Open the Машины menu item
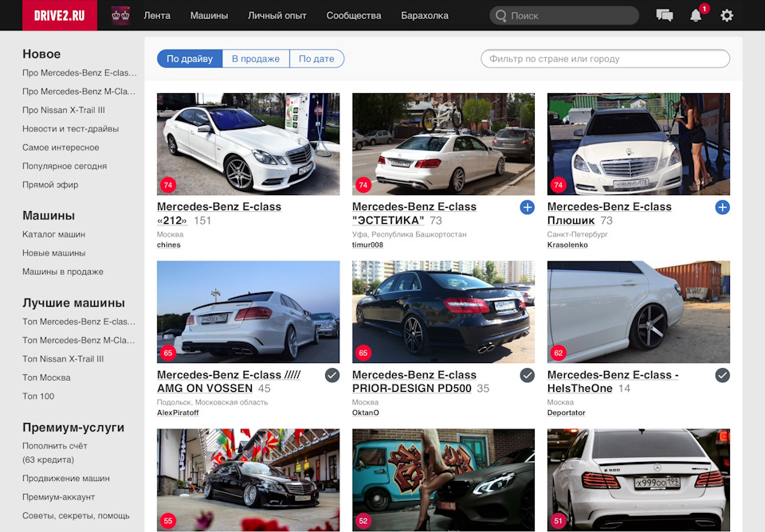The height and width of the screenshot is (532, 765). (209, 16)
